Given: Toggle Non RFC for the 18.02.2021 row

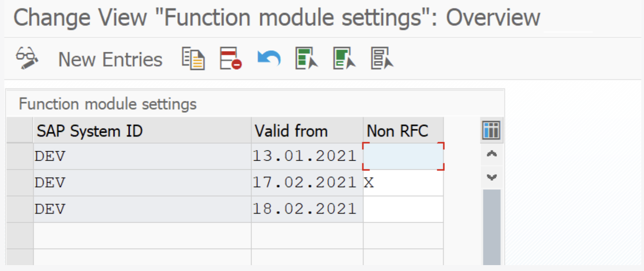Looking at the screenshot, I should coord(403,209).
